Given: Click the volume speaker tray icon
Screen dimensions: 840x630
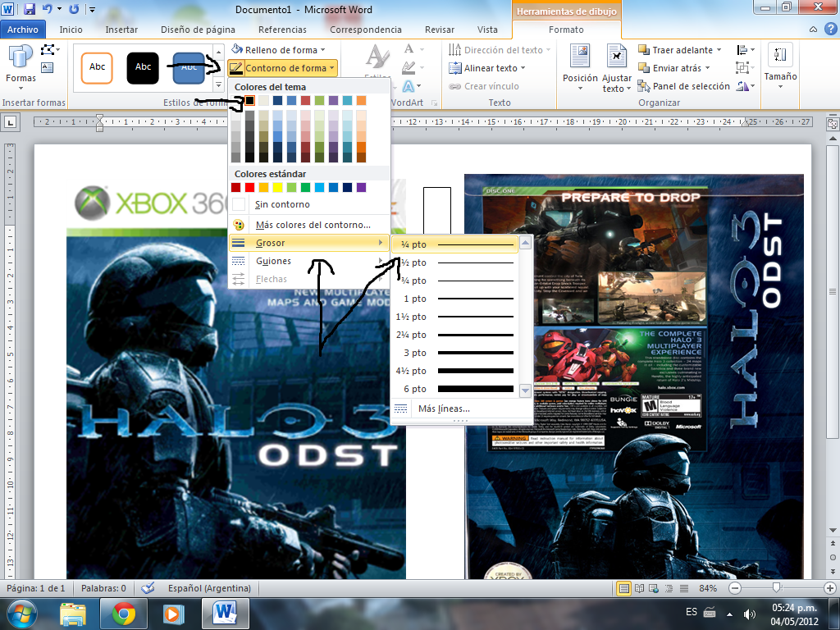Looking at the screenshot, I should point(750,614).
